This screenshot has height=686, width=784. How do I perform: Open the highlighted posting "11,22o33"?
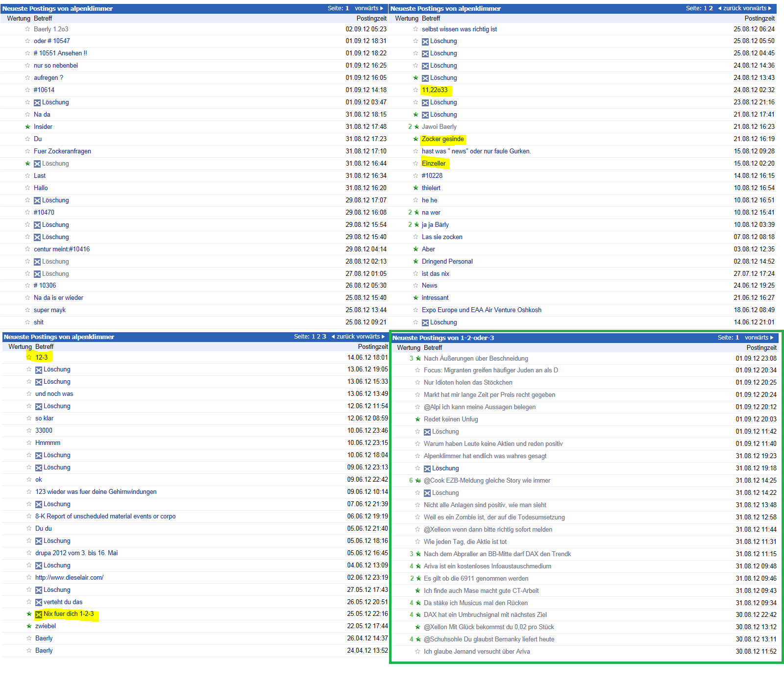[435, 90]
